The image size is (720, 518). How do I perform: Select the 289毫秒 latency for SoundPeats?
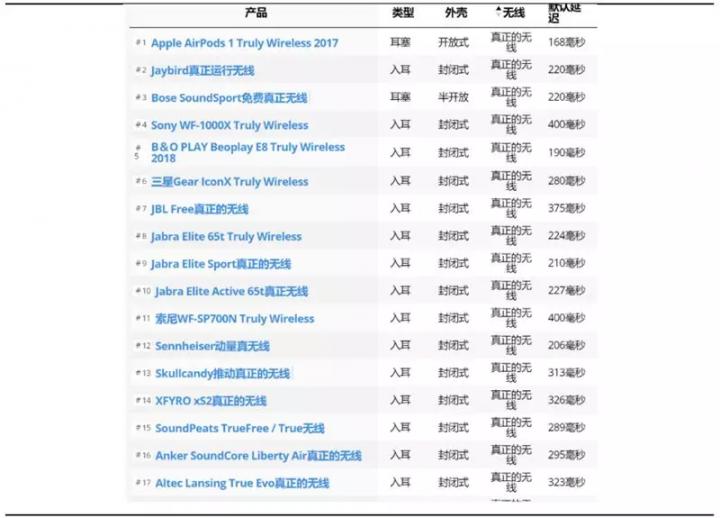(x=566, y=428)
